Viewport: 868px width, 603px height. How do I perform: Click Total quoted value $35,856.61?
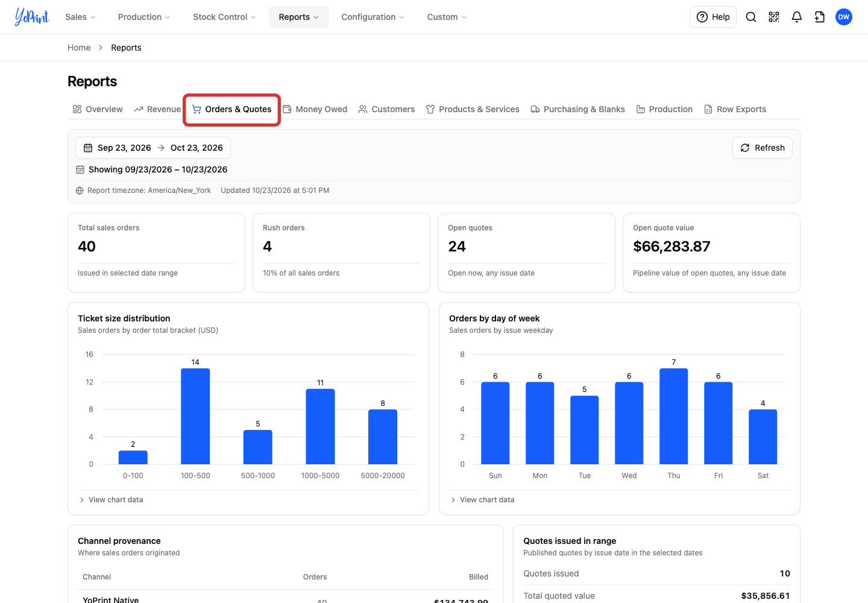point(766,596)
